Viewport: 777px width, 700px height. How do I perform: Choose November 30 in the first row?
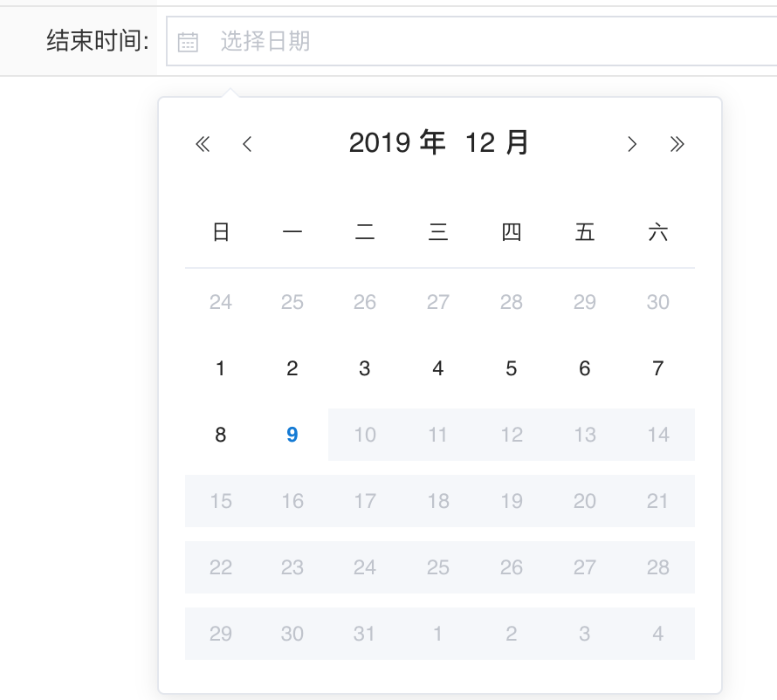coord(658,302)
